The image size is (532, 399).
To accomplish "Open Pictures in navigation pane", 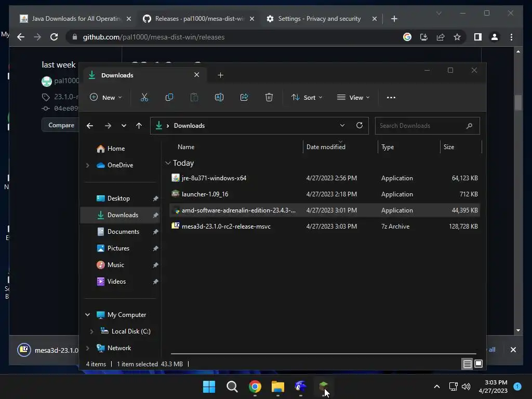I will pos(118,248).
